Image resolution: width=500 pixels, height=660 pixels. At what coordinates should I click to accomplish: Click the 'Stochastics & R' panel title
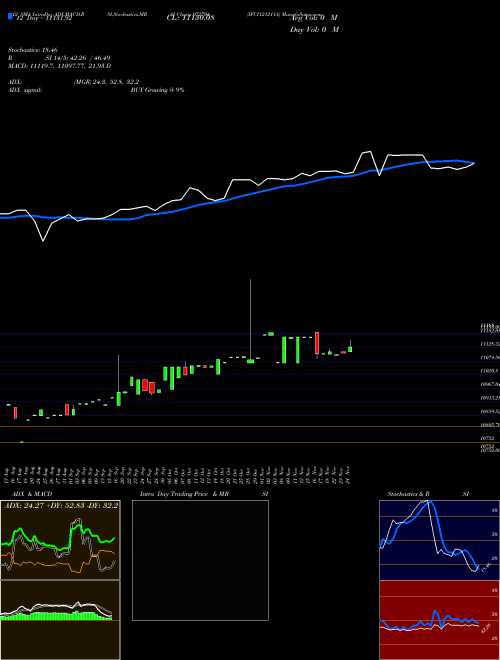[x=409, y=494]
